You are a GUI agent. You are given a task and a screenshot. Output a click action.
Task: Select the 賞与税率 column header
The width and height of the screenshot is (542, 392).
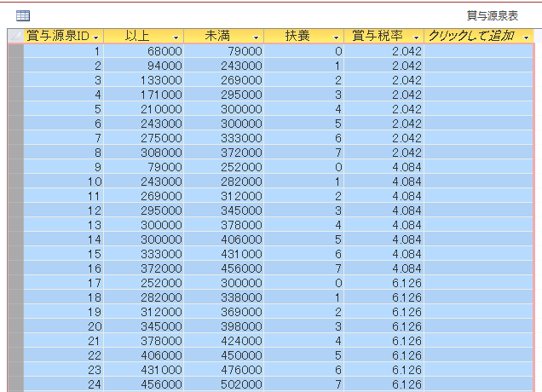[380, 37]
